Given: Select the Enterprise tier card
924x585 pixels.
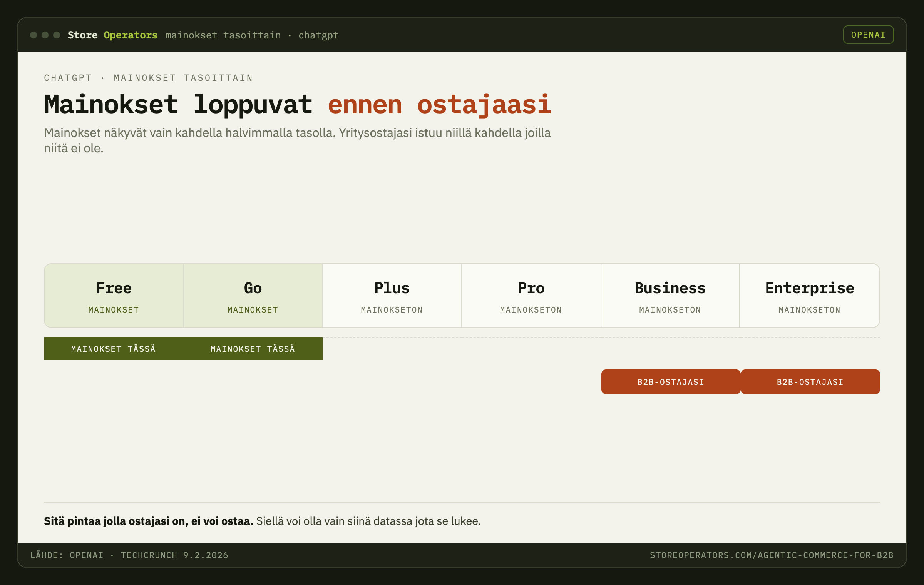Looking at the screenshot, I should pos(810,296).
